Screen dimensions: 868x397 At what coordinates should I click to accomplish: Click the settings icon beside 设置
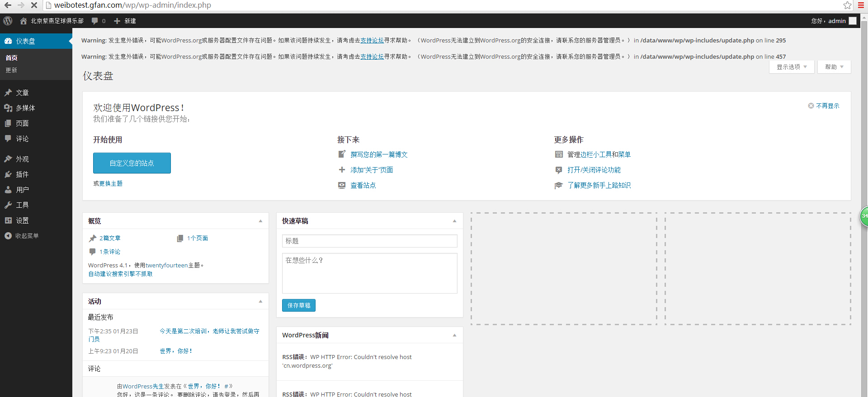pos(8,220)
